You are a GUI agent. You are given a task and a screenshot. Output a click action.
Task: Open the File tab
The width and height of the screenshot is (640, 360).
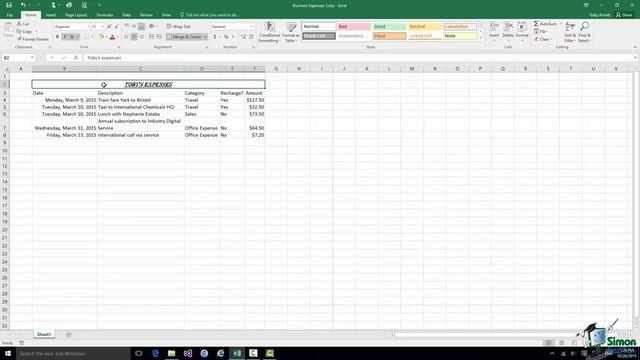coord(9,15)
